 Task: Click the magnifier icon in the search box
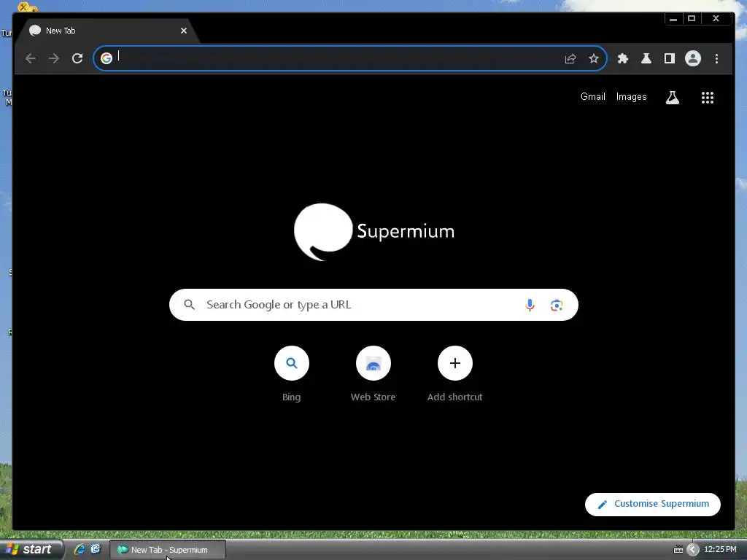coord(189,305)
